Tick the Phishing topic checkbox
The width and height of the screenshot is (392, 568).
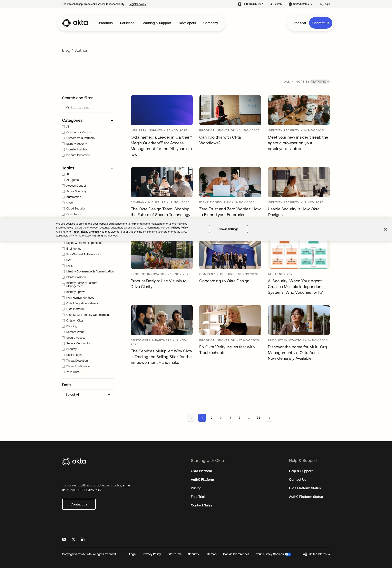(x=63, y=326)
